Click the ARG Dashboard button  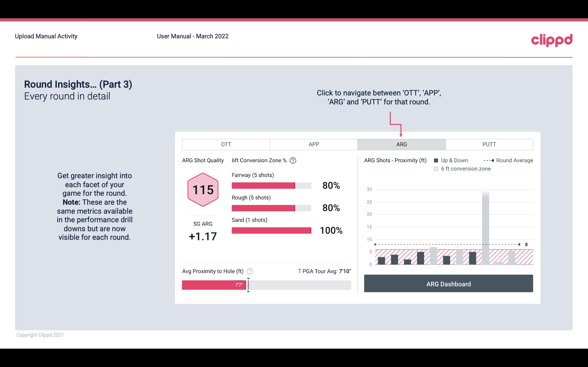(x=448, y=283)
